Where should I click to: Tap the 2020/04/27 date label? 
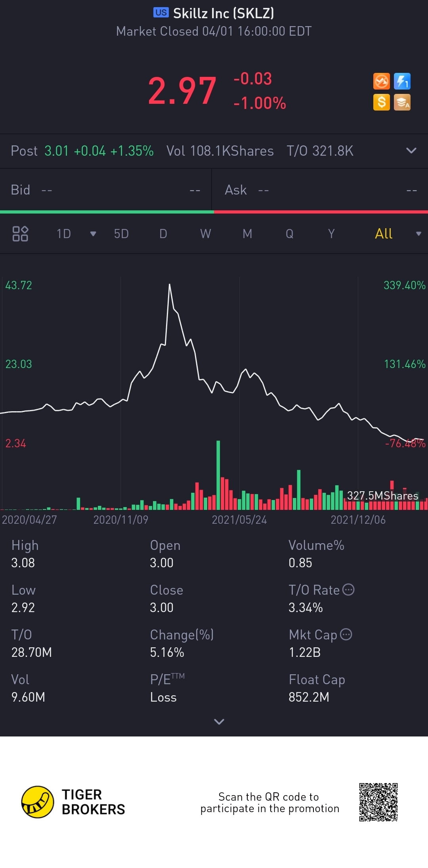[x=29, y=520]
